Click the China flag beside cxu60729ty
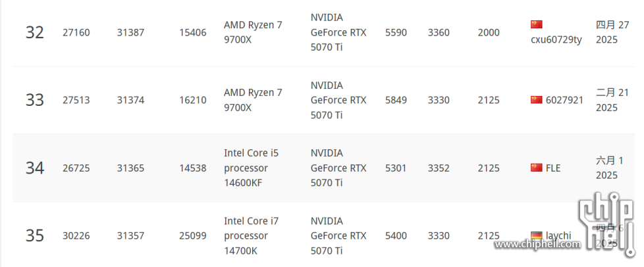The image size is (644, 267). tap(537, 24)
